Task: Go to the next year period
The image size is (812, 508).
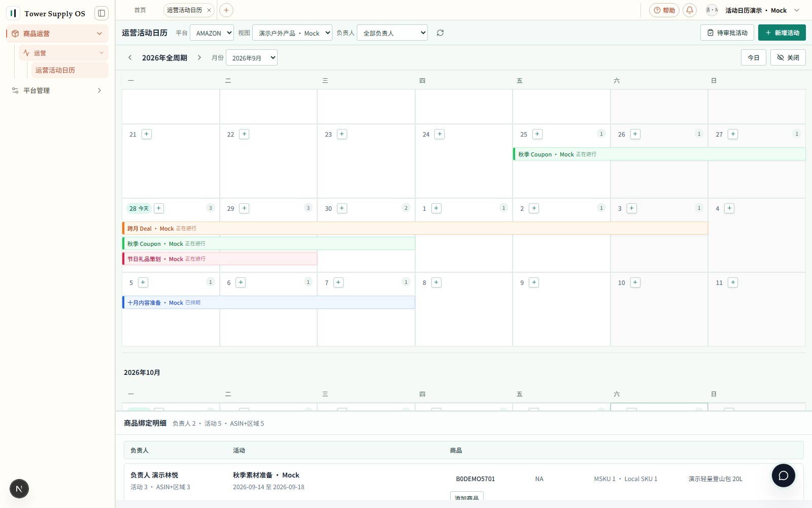Action: pyautogui.click(x=199, y=57)
